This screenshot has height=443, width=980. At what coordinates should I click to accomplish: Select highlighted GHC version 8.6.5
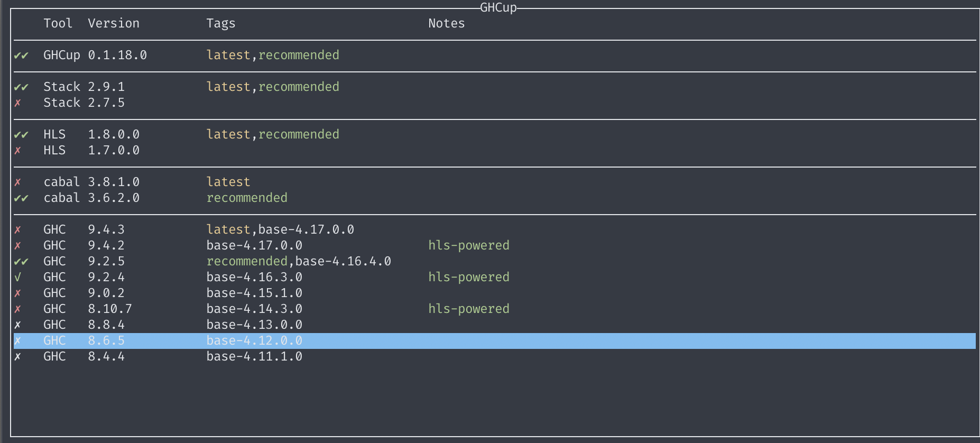[x=106, y=340]
